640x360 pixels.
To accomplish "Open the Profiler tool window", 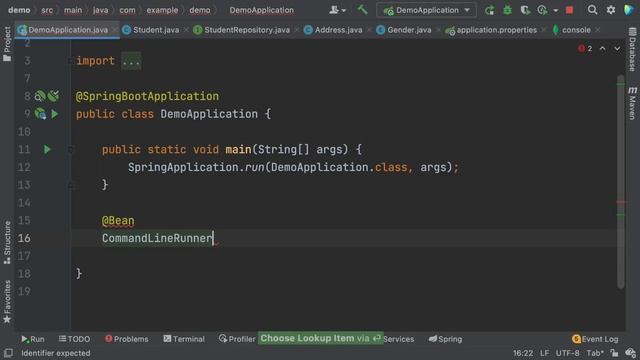I will [237, 339].
